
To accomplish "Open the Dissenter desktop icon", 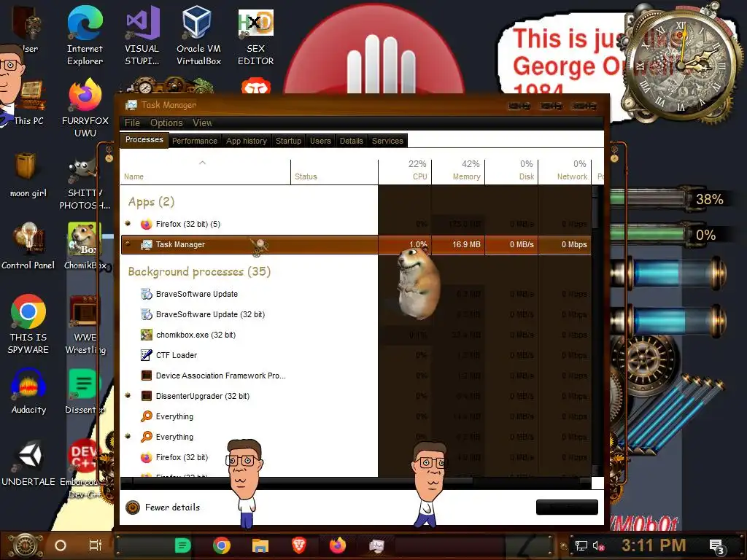I will pos(85,392).
